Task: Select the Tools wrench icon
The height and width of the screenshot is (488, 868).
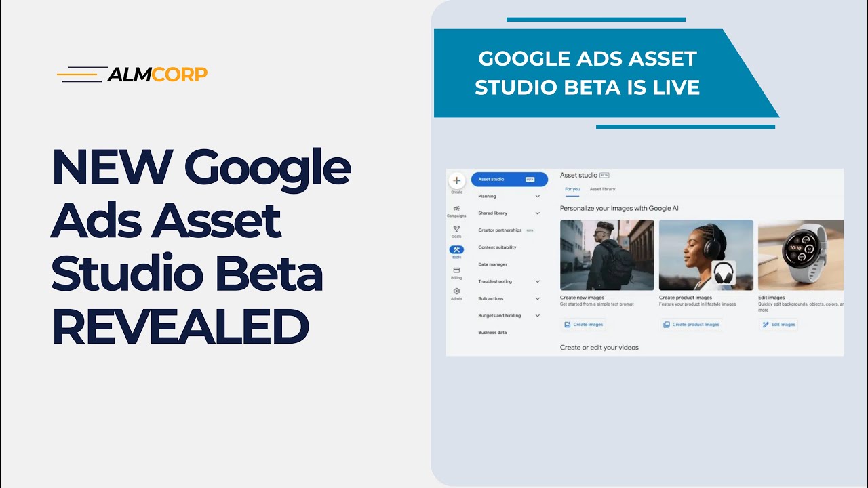Action: coord(456,249)
